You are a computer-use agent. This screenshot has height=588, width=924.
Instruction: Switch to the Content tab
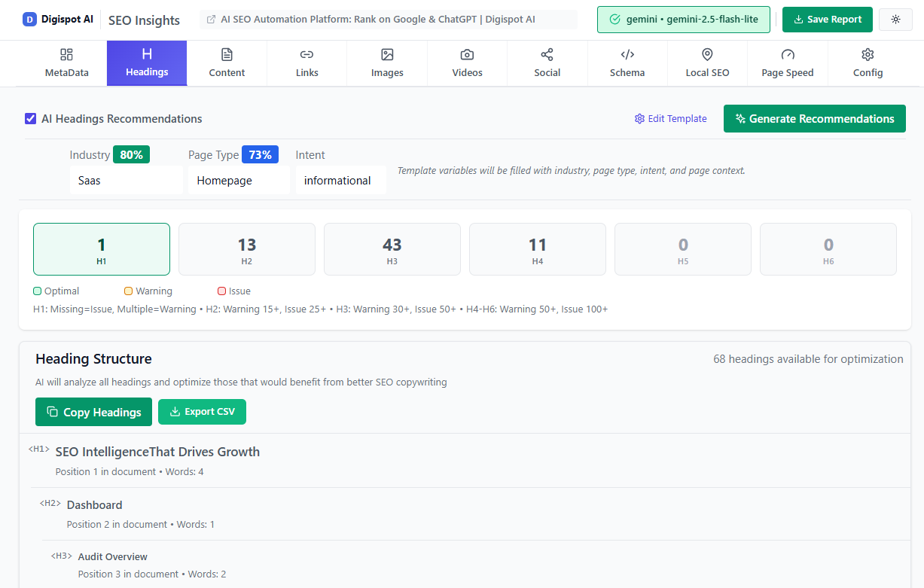point(227,63)
